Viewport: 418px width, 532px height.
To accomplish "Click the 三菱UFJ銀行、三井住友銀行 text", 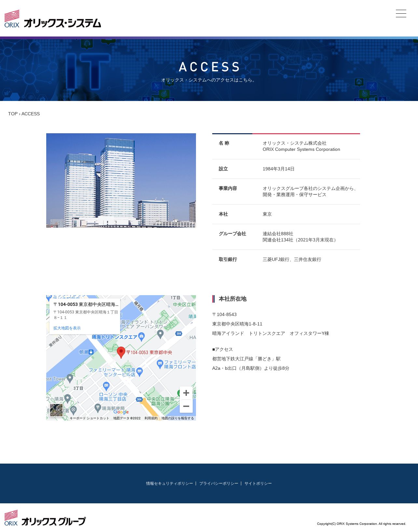I will pyautogui.click(x=292, y=259).
